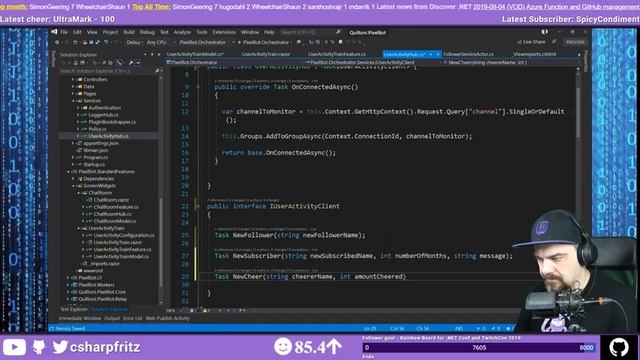Switch to the UserActivityTrainFeature.cs tab
This screenshot has height=360, width=640.
[337, 54]
